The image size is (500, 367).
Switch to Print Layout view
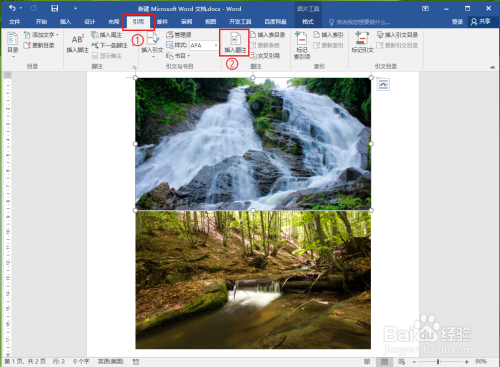pos(384,362)
